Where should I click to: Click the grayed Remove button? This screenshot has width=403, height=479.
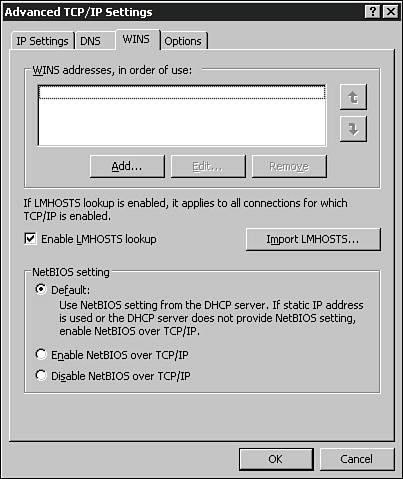(x=289, y=166)
